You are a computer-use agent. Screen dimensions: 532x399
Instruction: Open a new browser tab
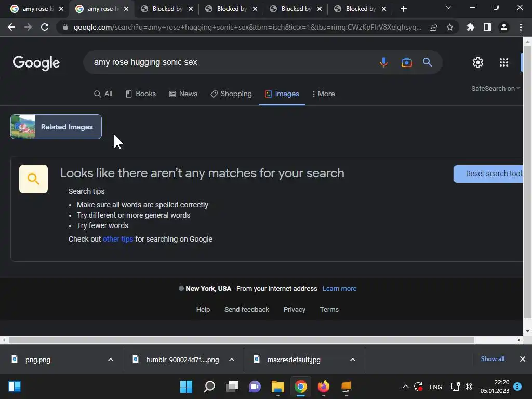click(x=403, y=9)
